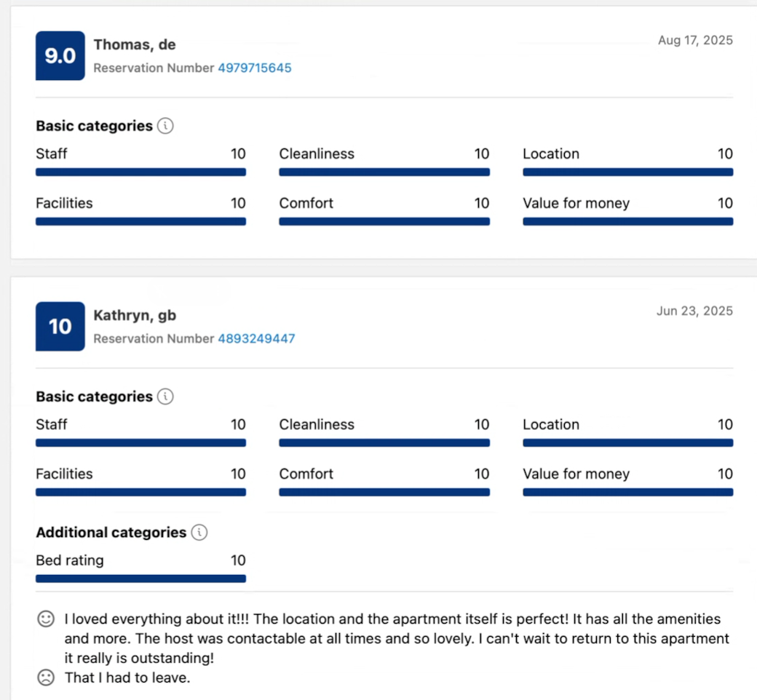Click the sad face negative comment icon
The width and height of the screenshot is (757, 700).
click(46, 677)
